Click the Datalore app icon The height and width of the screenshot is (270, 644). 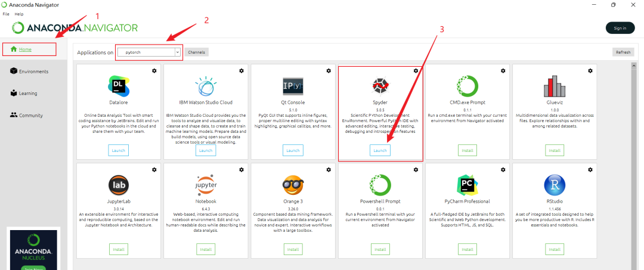click(x=119, y=86)
